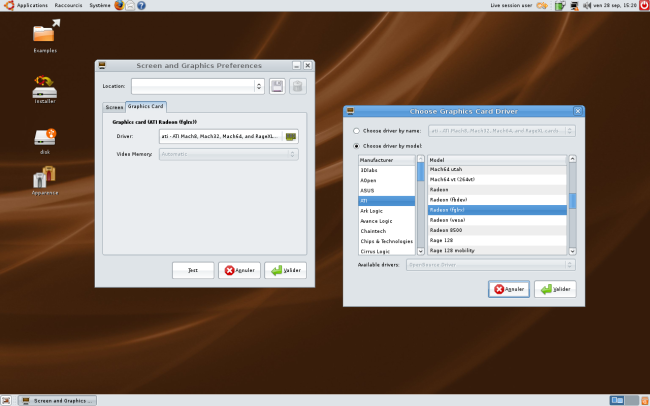Image resolution: width=650 pixels, height=406 pixels.
Task: Click the Manufacturer column header
Action: (x=387, y=160)
